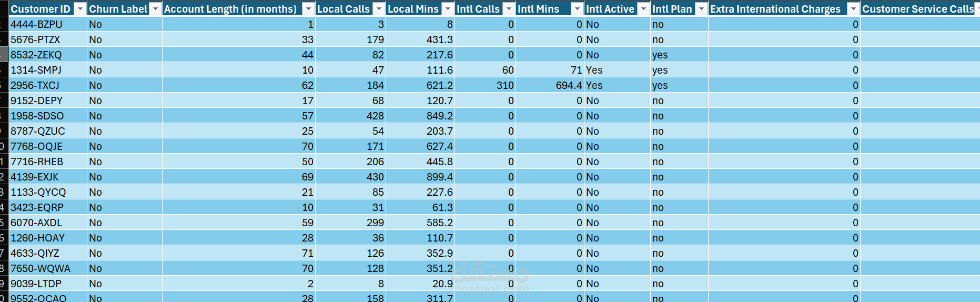
Task: Select customer ID 1260-HOAY
Action: click(48, 238)
